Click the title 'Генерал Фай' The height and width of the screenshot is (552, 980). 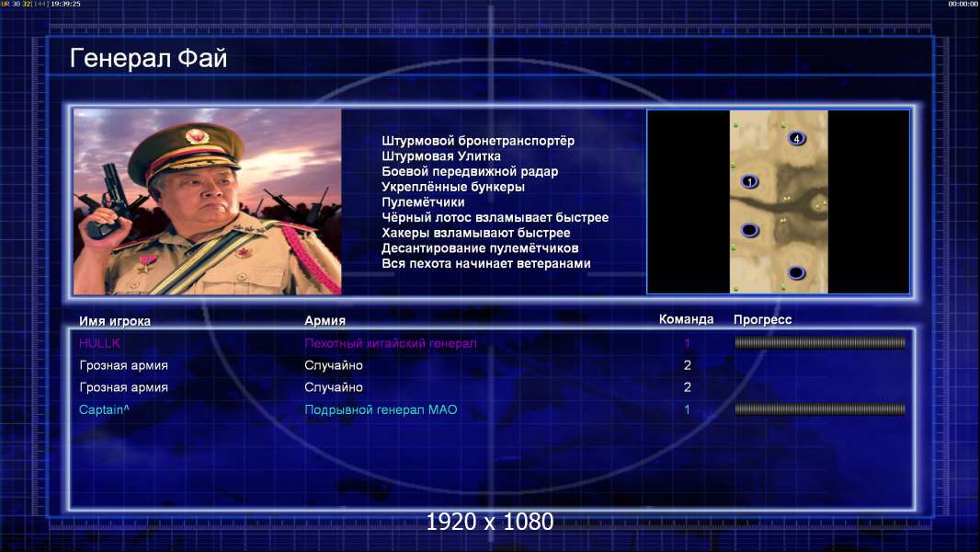pos(148,58)
